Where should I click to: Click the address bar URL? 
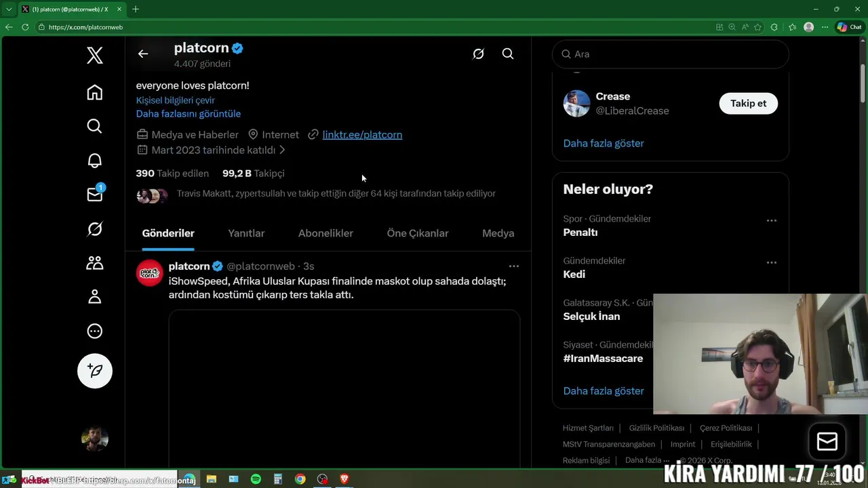coord(85,27)
